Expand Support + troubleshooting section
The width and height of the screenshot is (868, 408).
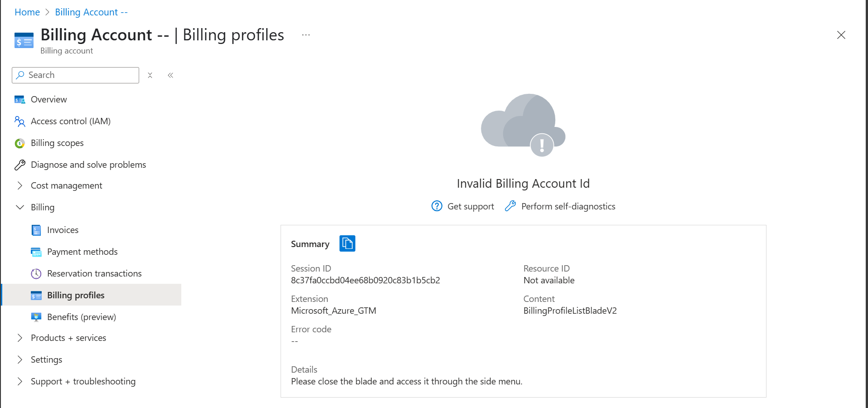pos(20,381)
